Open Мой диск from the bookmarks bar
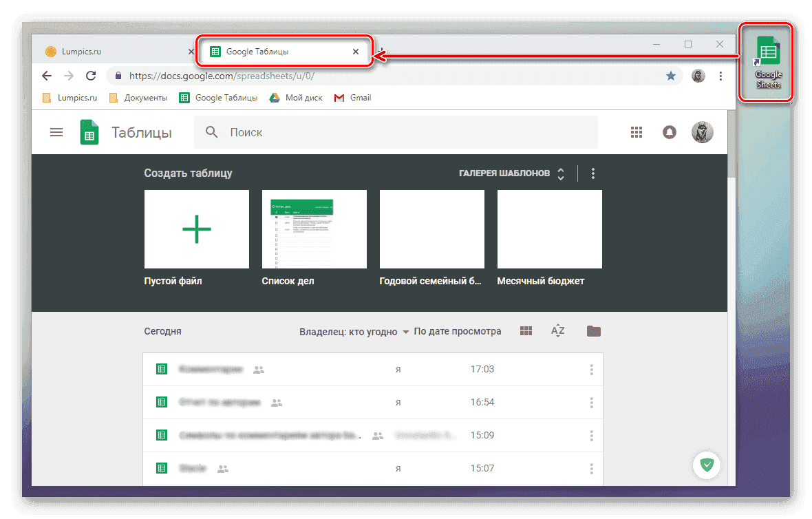 pyautogui.click(x=296, y=97)
